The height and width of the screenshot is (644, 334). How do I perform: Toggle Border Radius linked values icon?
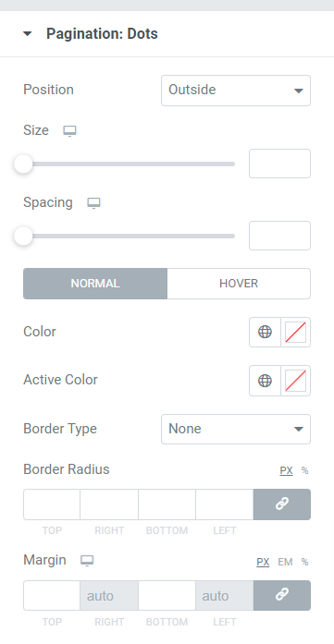coord(282,504)
